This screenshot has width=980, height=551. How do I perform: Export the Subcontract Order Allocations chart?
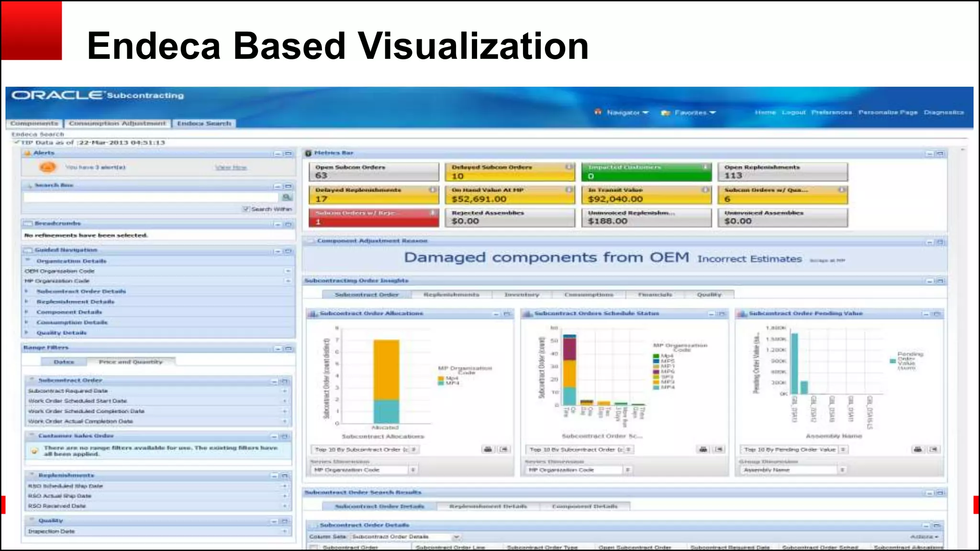point(504,449)
